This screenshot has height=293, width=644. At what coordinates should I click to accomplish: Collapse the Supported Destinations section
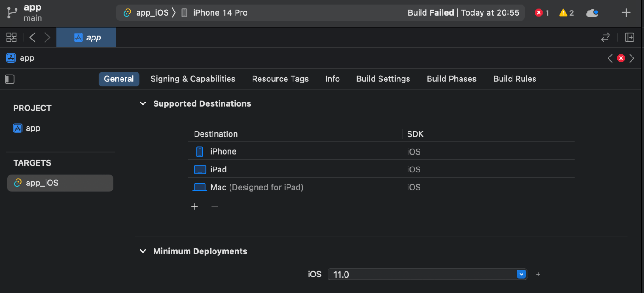tap(143, 104)
